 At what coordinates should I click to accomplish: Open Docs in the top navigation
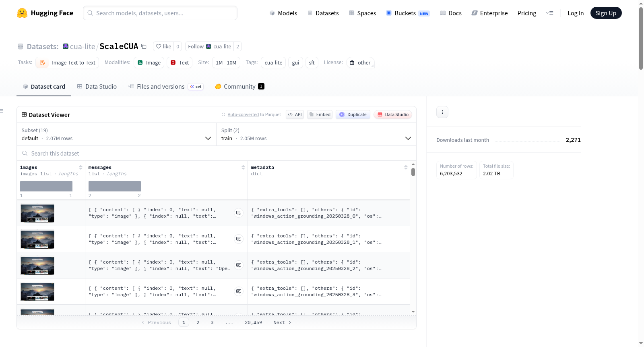pyautogui.click(x=450, y=13)
